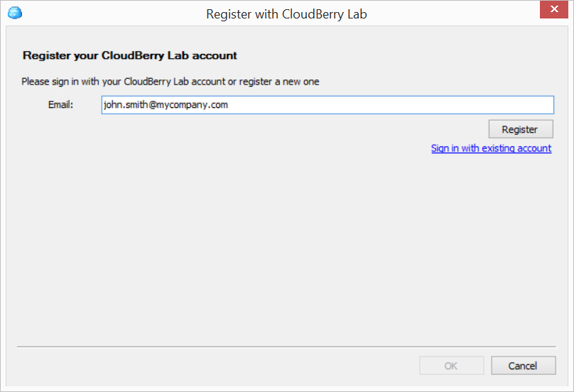Click the word 'existing' in the sign-in link
Viewport: 574px width, 392px height.
(498, 148)
